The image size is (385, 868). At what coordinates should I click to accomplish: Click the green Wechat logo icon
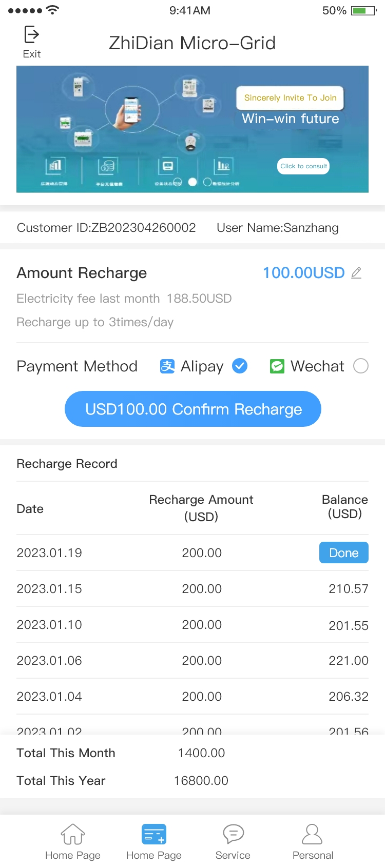point(277,366)
